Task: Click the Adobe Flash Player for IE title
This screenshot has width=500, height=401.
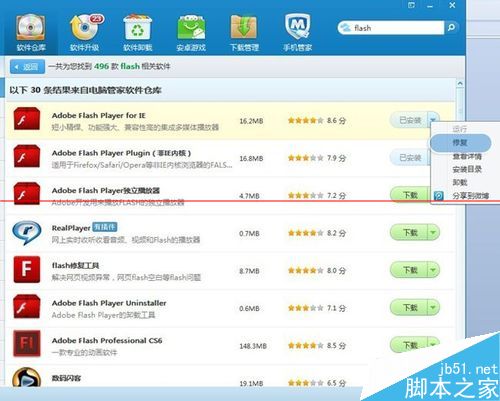Action: tap(99, 116)
